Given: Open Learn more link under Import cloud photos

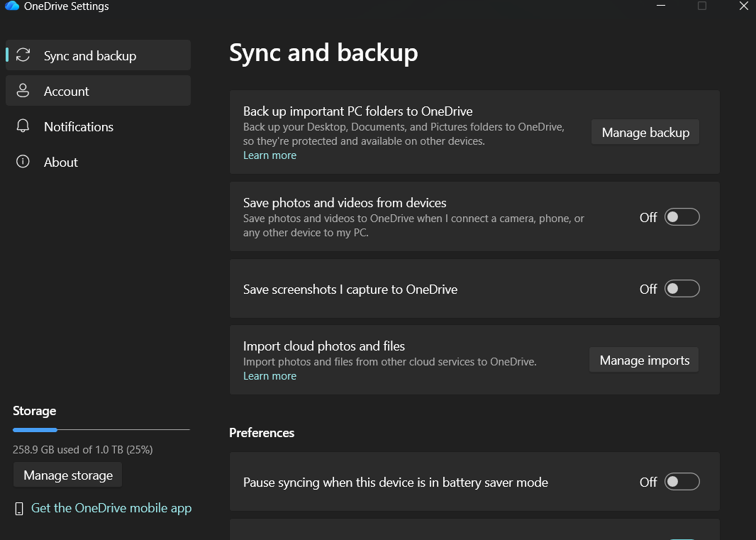Looking at the screenshot, I should click(269, 376).
